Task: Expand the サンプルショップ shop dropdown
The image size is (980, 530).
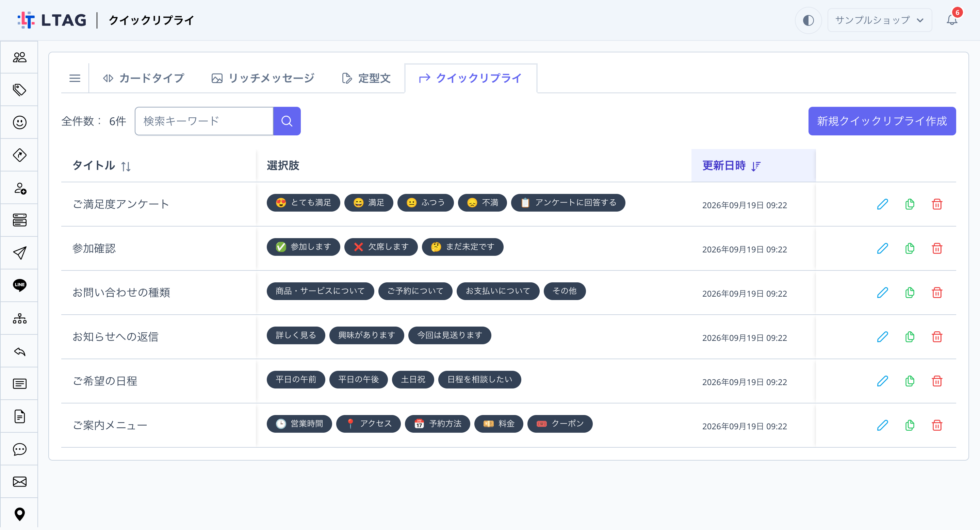Action: pyautogui.click(x=879, y=20)
